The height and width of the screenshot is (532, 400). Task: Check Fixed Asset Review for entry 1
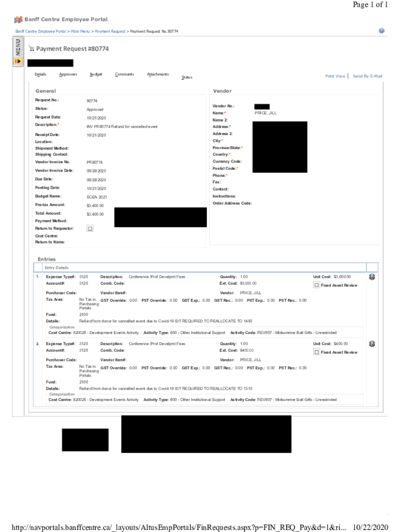[316, 285]
